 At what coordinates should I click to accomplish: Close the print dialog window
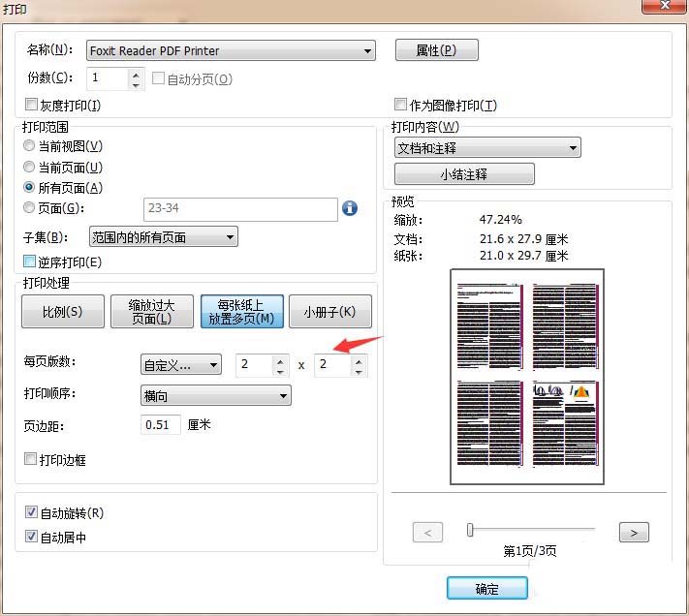[x=664, y=9]
